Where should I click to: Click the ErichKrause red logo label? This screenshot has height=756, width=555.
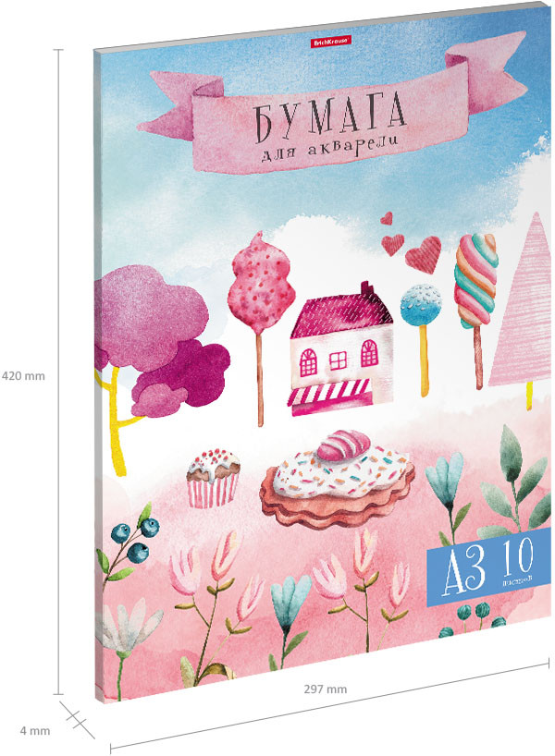[330, 41]
